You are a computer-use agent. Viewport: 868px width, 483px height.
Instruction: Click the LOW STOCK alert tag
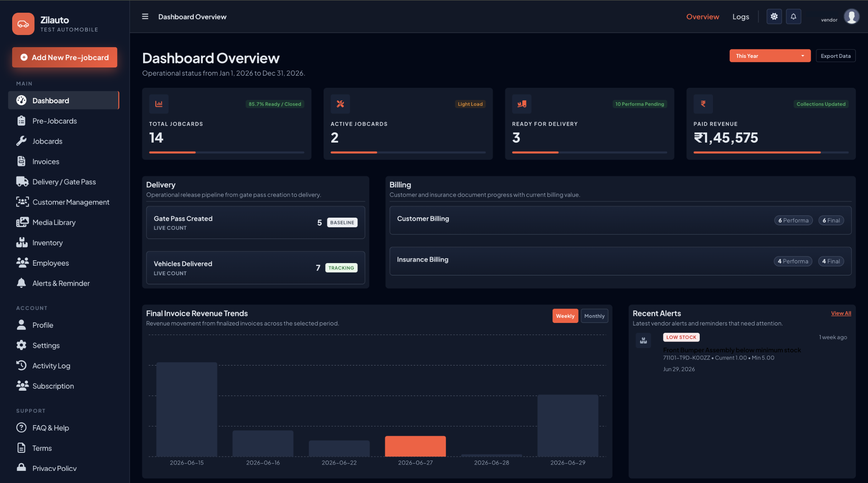click(x=681, y=337)
